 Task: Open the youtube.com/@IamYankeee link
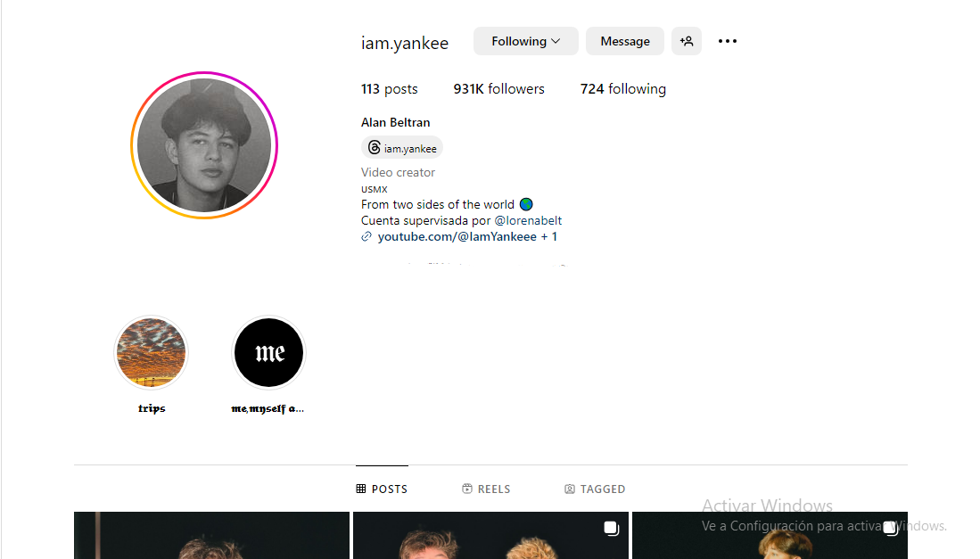[457, 237]
